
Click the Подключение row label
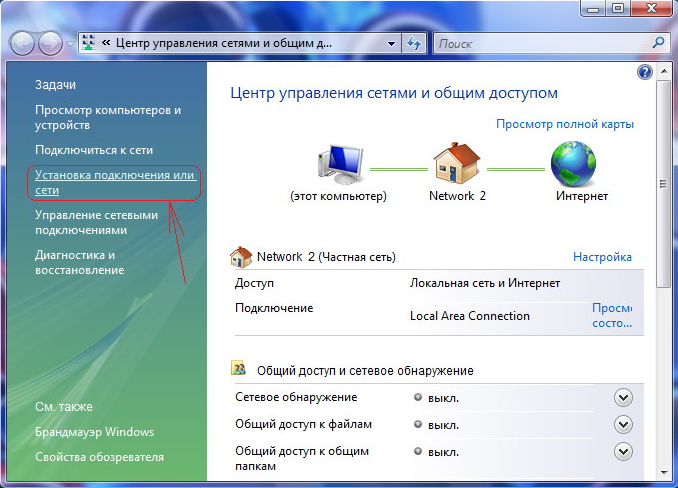[274, 308]
